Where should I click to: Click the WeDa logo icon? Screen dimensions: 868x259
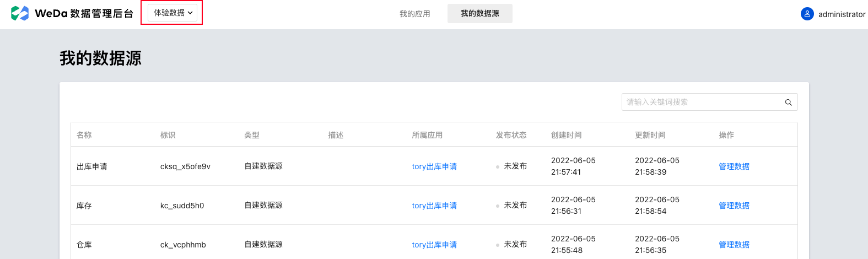point(20,13)
